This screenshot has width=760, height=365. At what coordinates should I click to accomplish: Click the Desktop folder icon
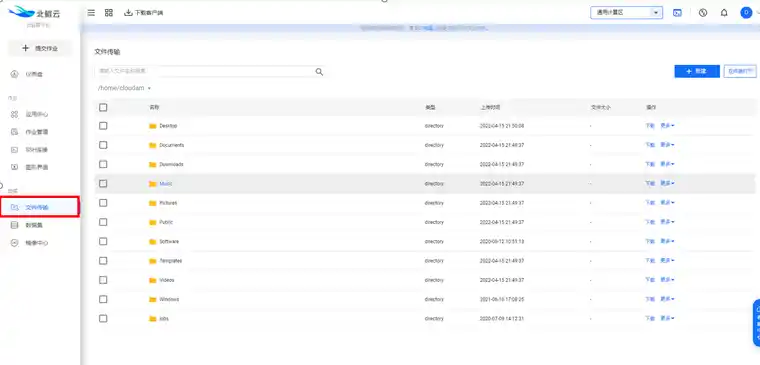click(153, 126)
